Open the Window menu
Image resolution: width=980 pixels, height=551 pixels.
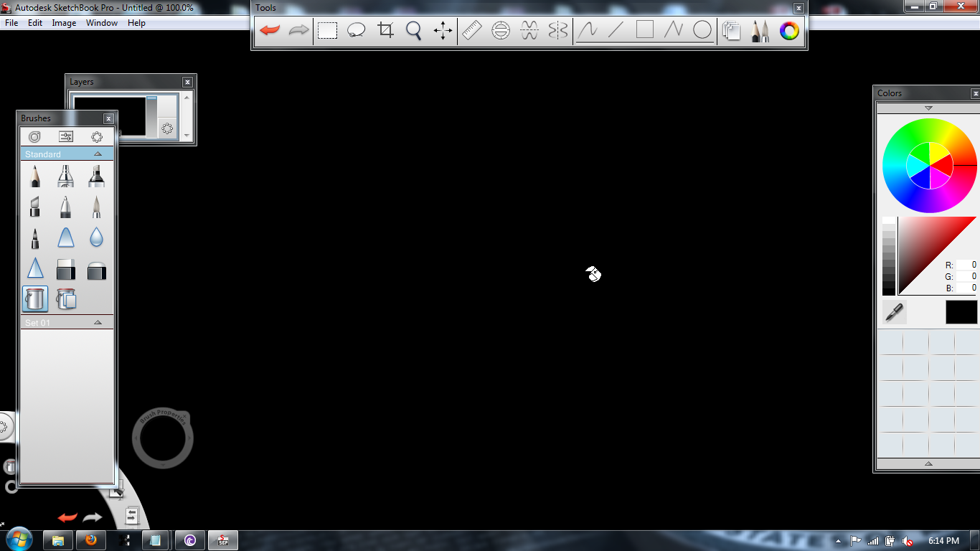coord(102,23)
